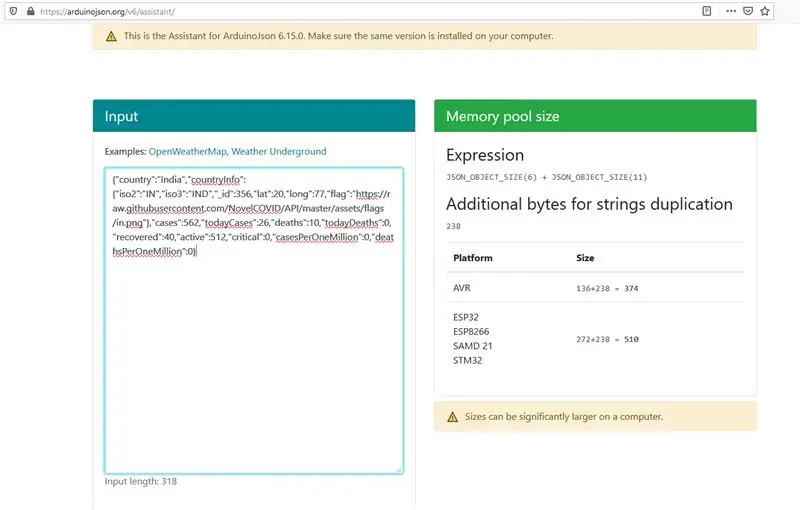Screen dimensions: 800x510
Task: Click the tracking protection shield icon
Action: [x=13, y=11]
